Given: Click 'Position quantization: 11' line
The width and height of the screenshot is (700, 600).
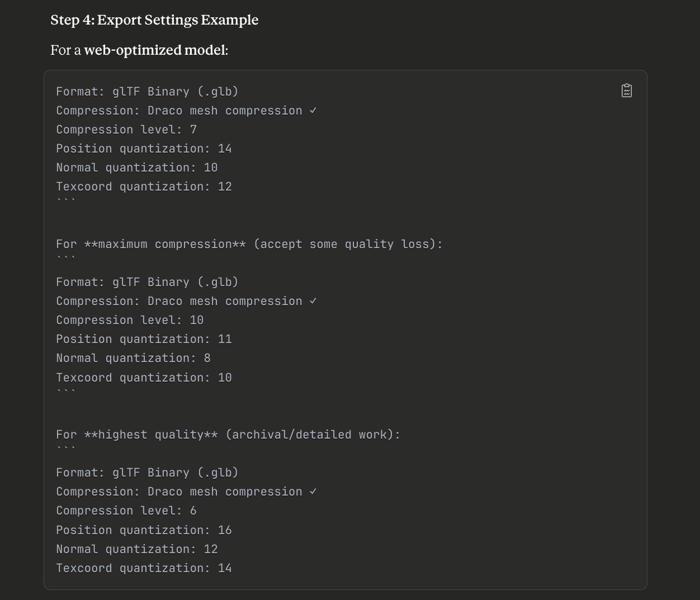Looking at the screenshot, I should pyautogui.click(x=144, y=339).
